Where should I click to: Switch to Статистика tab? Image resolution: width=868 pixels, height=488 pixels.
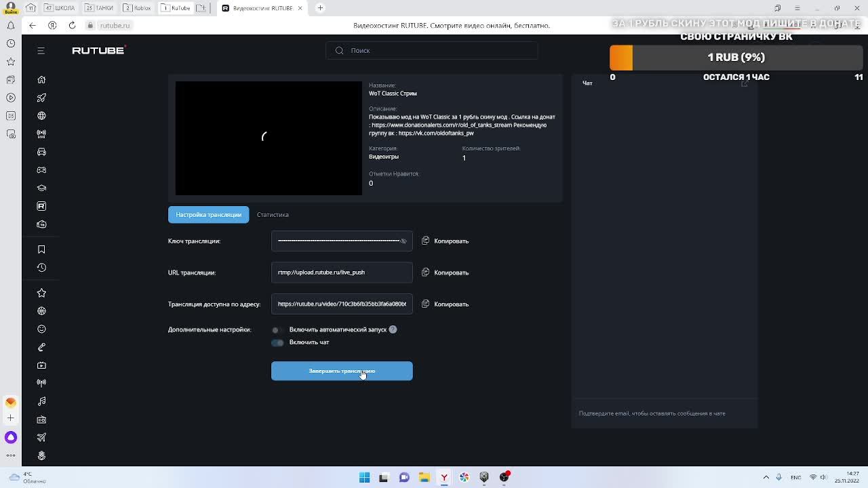pyautogui.click(x=273, y=215)
